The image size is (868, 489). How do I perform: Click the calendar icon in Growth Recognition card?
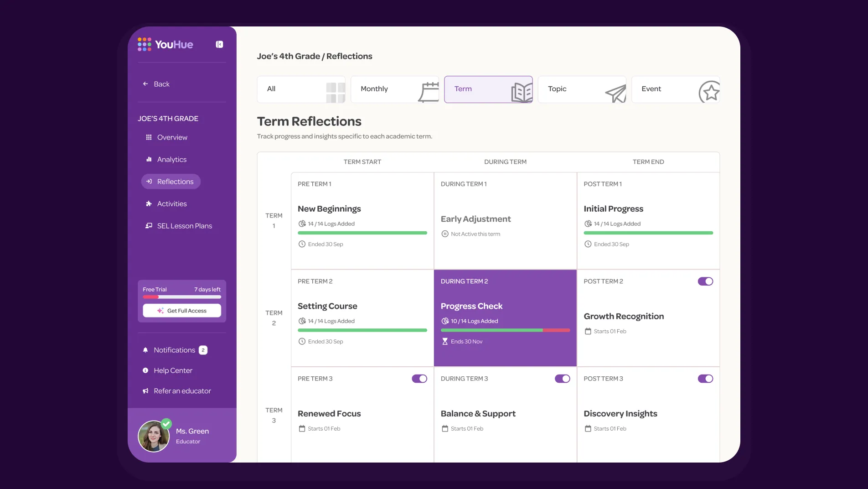tap(588, 331)
